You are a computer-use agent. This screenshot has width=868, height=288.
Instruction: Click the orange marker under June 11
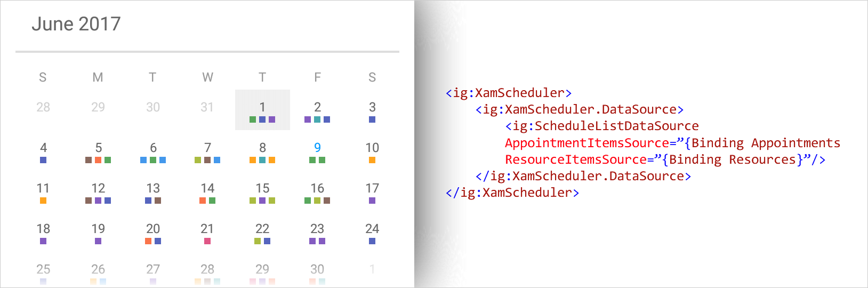[x=43, y=201]
